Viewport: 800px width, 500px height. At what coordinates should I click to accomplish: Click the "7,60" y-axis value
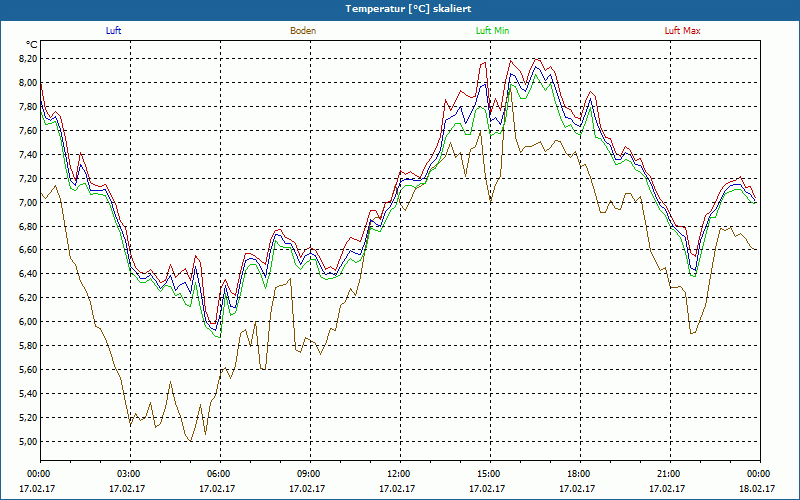28,131
